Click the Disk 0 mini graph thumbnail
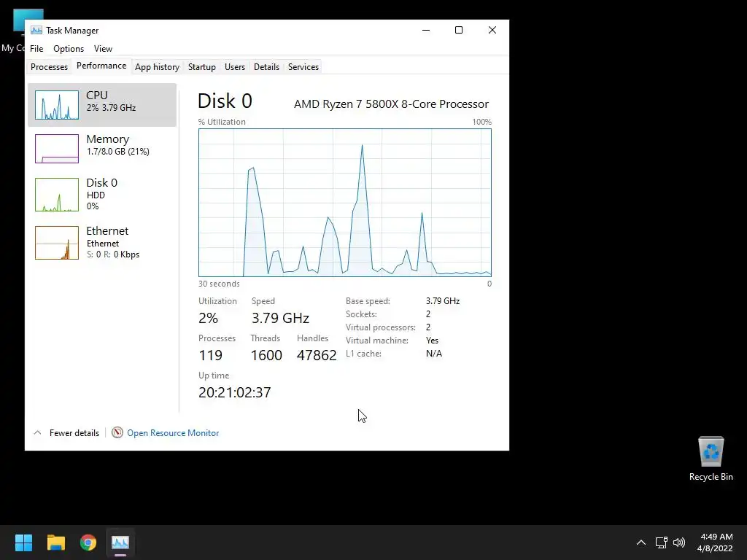 [57, 194]
